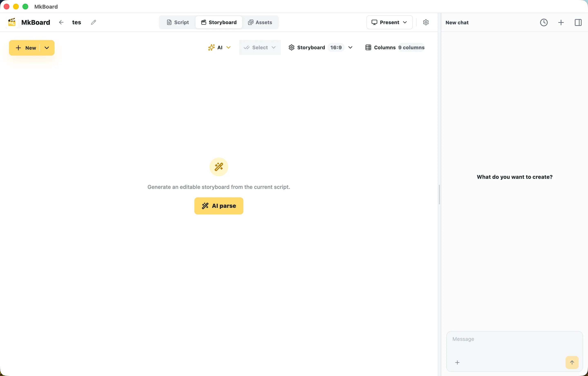Viewport: 588px width, 376px height.
Task: Click the macOS yellow minimize button
Action: (16, 7)
